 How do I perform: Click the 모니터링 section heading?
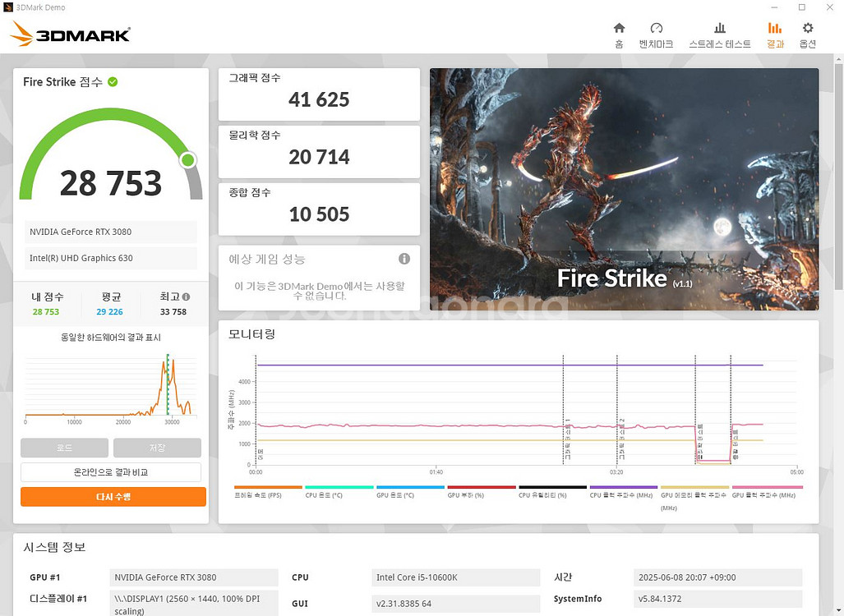pyautogui.click(x=252, y=334)
